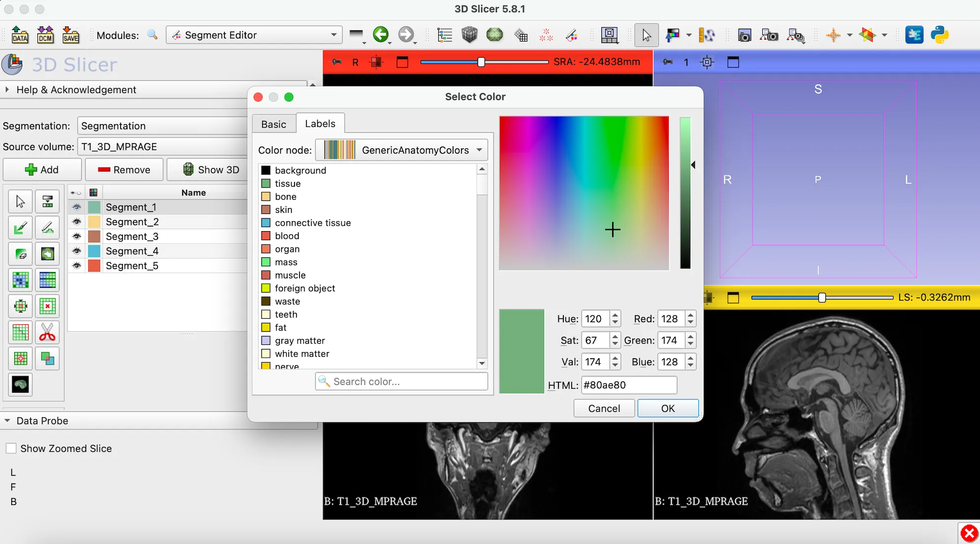
Task: Open the Extensions Manager
Action: coord(915,34)
